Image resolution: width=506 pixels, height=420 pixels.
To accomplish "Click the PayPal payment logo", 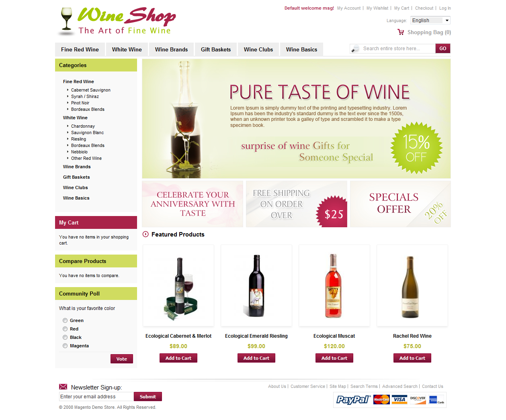I will tap(353, 400).
